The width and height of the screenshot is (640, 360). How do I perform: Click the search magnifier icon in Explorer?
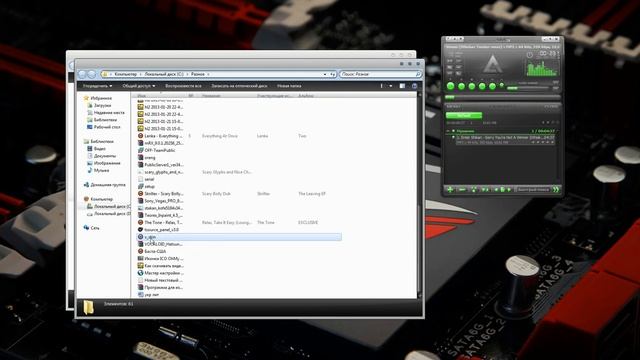418,74
